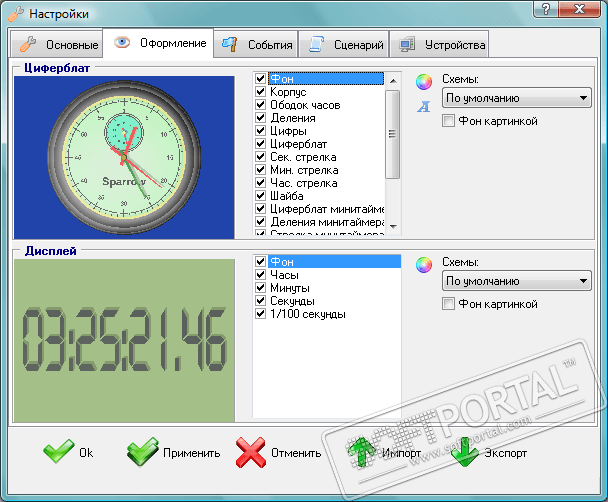Screen dimensions: 608x502
Task: Click the green checkmark Ok button
Action: pos(68,452)
